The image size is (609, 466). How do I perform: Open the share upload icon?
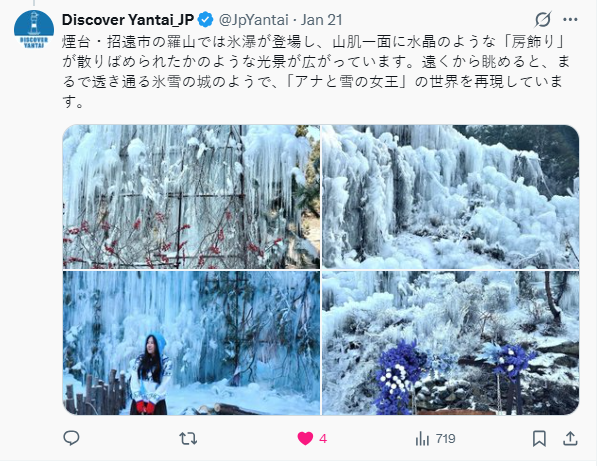[570, 438]
